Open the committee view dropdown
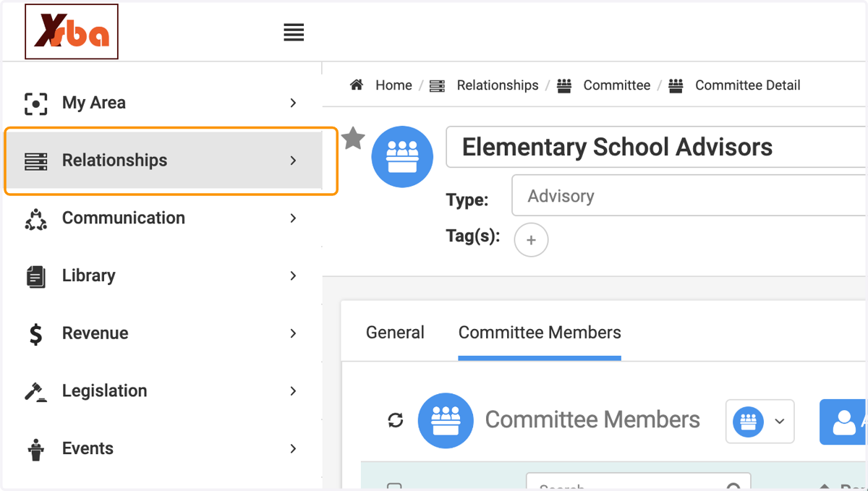868x491 pixels. pyautogui.click(x=759, y=421)
